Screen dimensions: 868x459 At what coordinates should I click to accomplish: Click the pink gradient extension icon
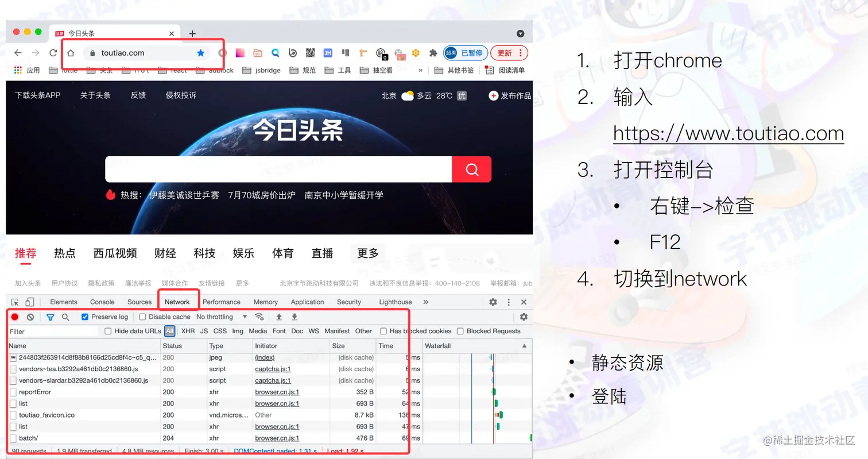240,53
